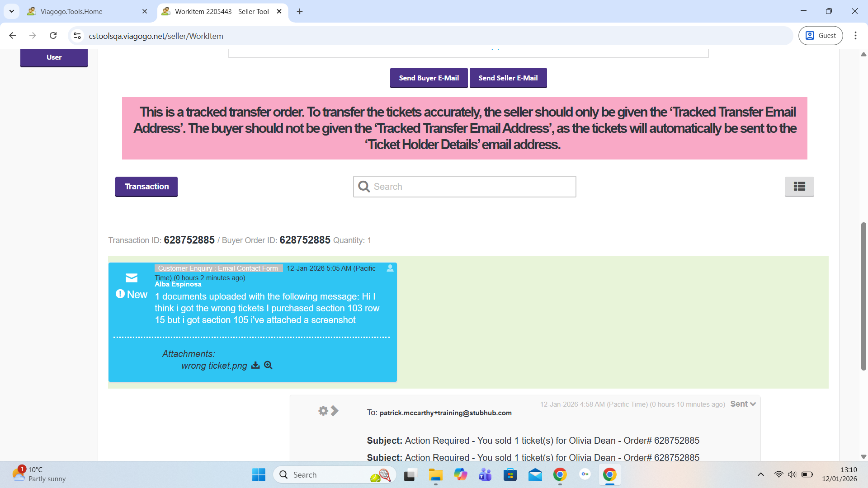The width and height of the screenshot is (868, 488).
Task: Click the User sidebar button
Action: pyautogui.click(x=54, y=57)
